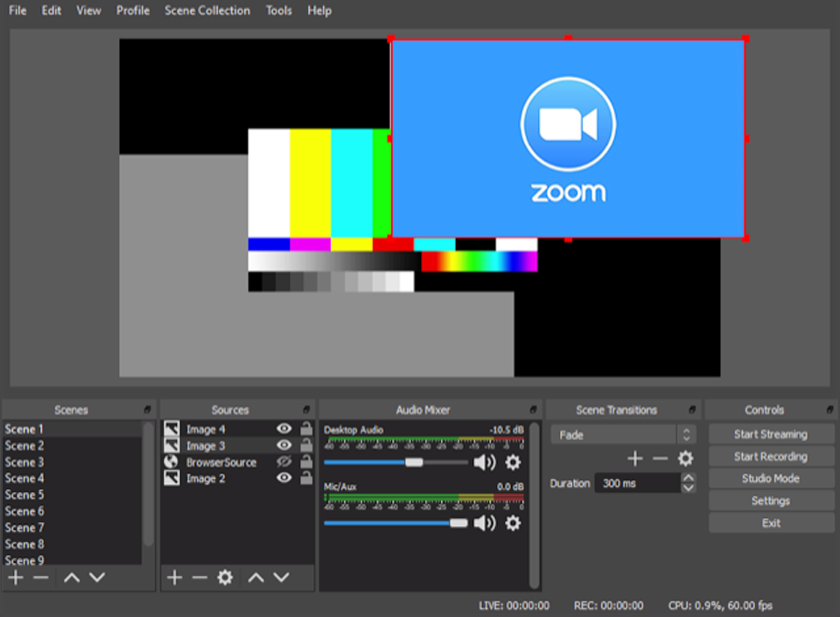The width and height of the screenshot is (840, 617).
Task: Open the File menu
Action: point(17,11)
